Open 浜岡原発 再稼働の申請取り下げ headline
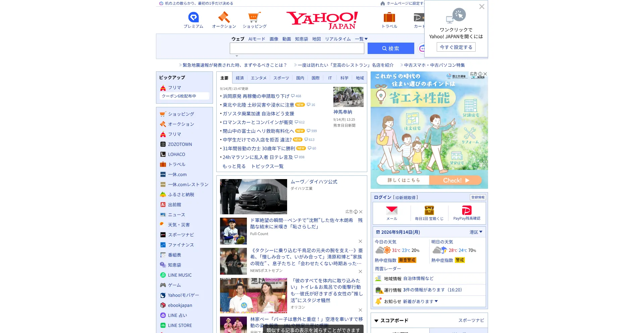The height and width of the screenshot is (333, 644). click(x=256, y=96)
